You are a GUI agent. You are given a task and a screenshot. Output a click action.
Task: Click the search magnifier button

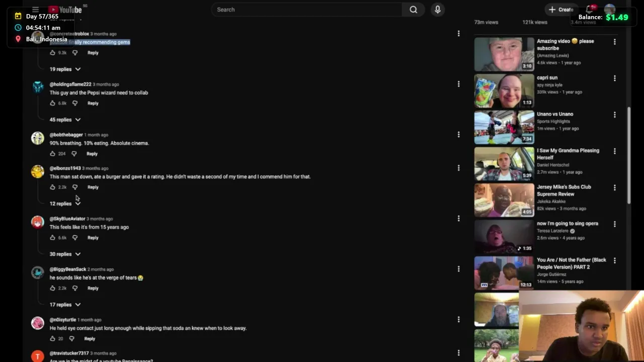413,10
